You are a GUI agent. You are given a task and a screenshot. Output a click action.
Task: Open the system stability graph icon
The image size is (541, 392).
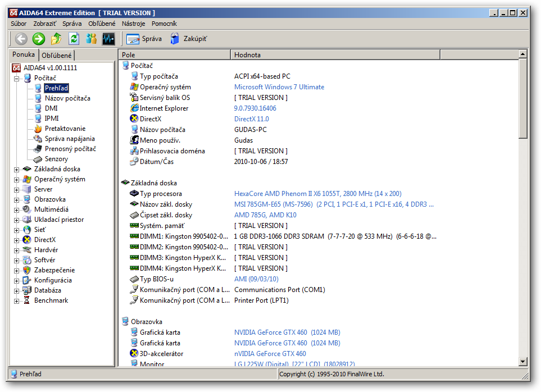(x=108, y=39)
